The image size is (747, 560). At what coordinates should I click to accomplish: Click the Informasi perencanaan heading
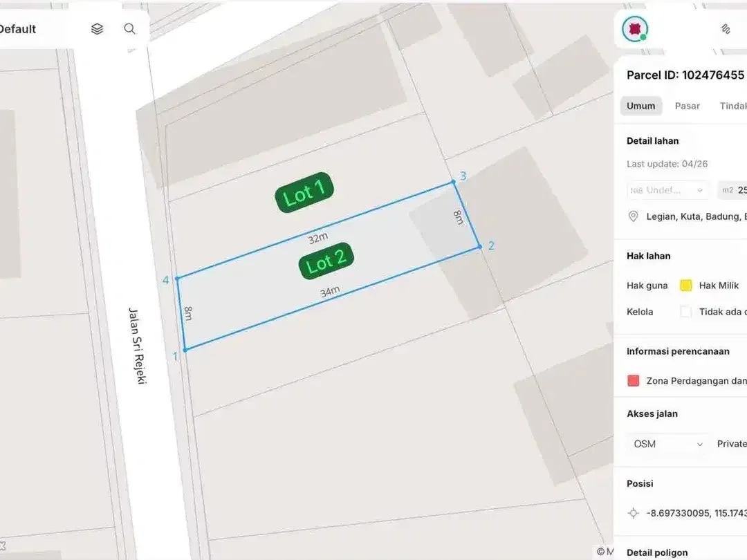pos(678,351)
